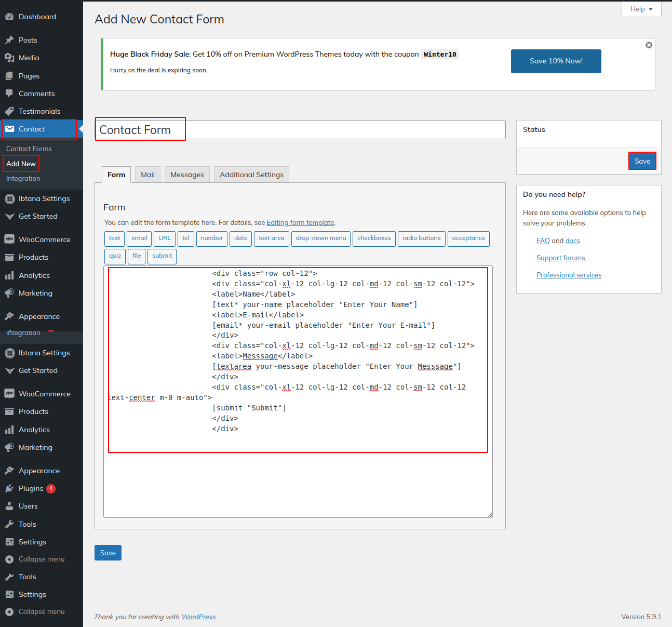Open Integration under the Contact menu
Image resolution: width=672 pixels, height=627 pixels.
pyautogui.click(x=23, y=178)
